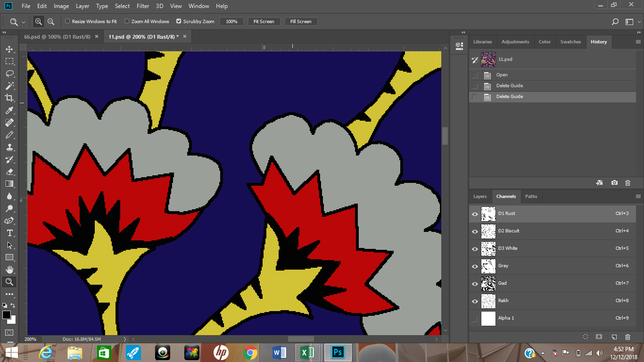Open the Zoom tool preset dropdown
The height and width of the screenshot is (362, 644).
pos(24,22)
